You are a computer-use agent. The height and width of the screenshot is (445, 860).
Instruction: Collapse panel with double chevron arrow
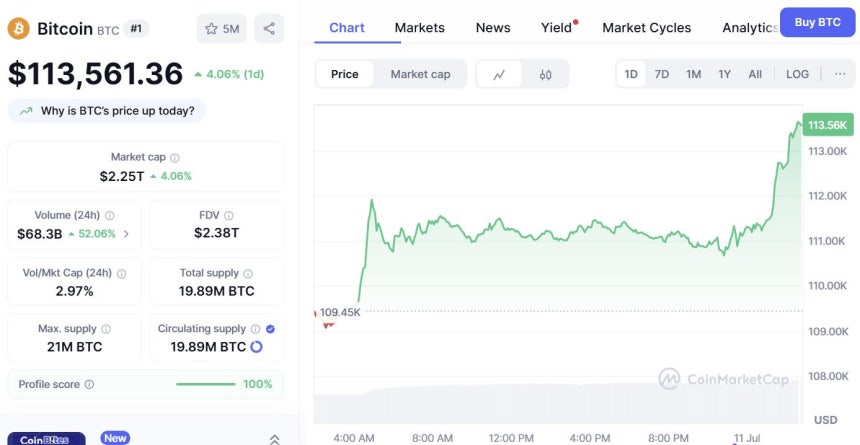pyautogui.click(x=274, y=439)
